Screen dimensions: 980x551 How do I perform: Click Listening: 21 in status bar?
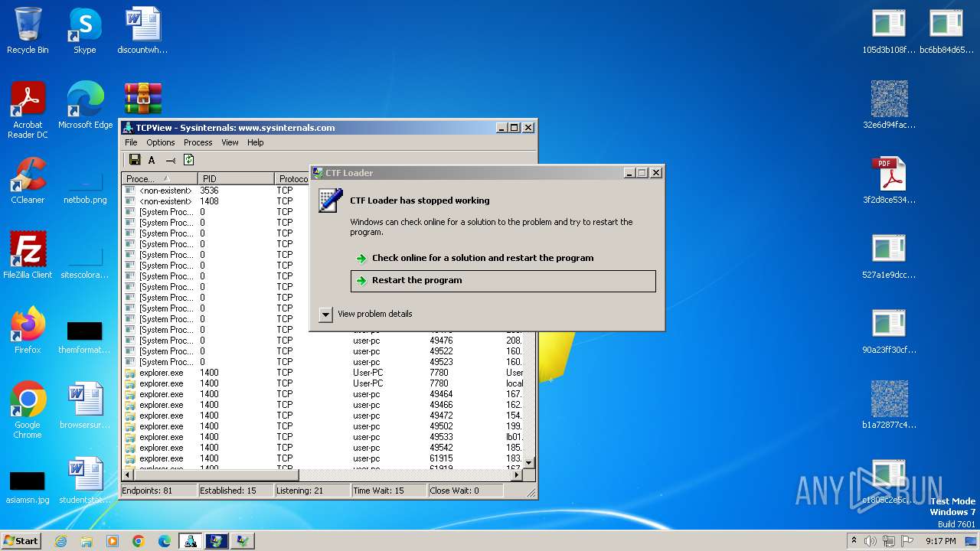tap(312, 491)
